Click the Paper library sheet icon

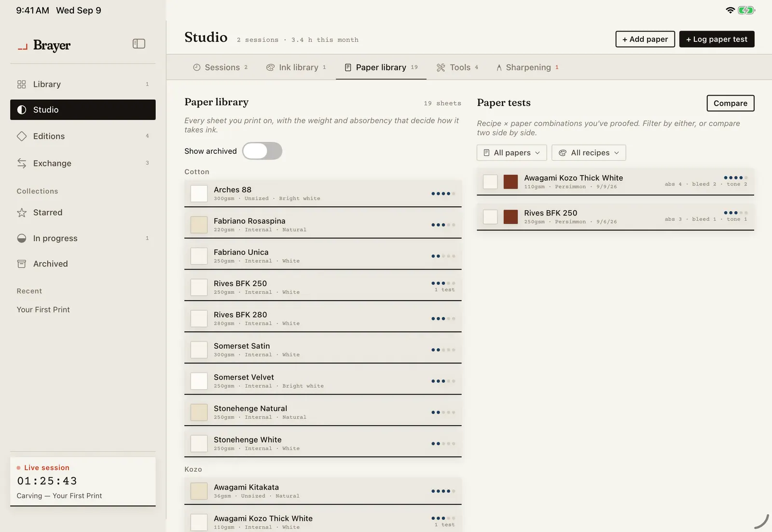[x=348, y=68]
